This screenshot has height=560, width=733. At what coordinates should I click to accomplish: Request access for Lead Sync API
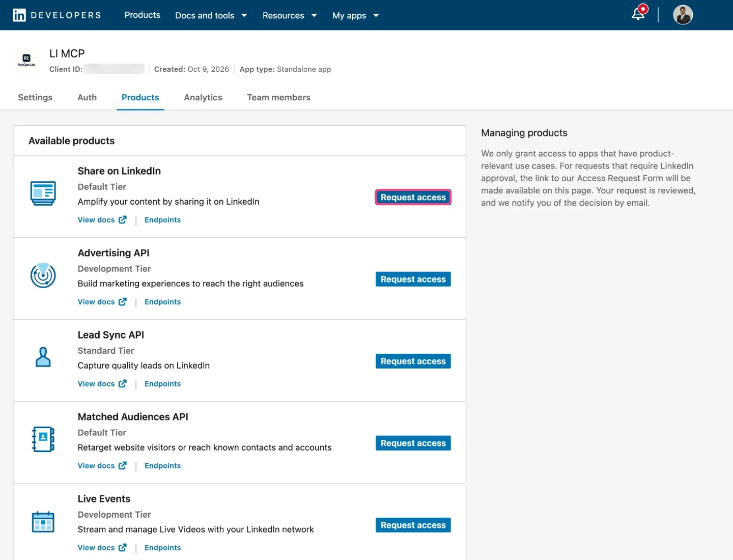413,361
